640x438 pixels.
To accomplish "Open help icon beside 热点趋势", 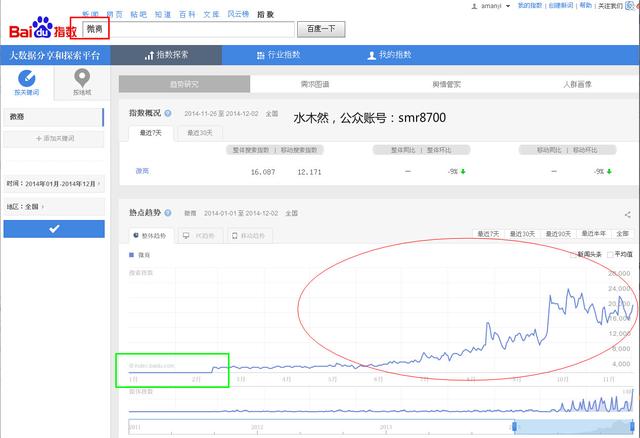I will tap(168, 213).
